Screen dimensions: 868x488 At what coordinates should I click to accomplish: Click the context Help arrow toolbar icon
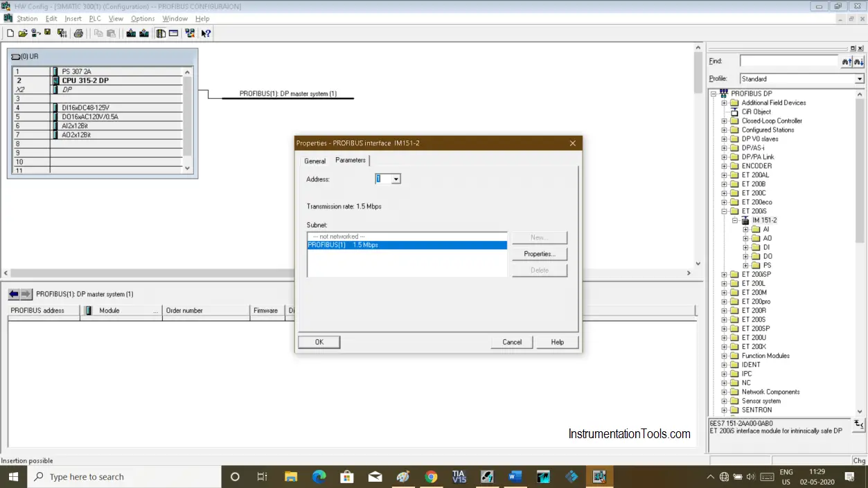206,33
